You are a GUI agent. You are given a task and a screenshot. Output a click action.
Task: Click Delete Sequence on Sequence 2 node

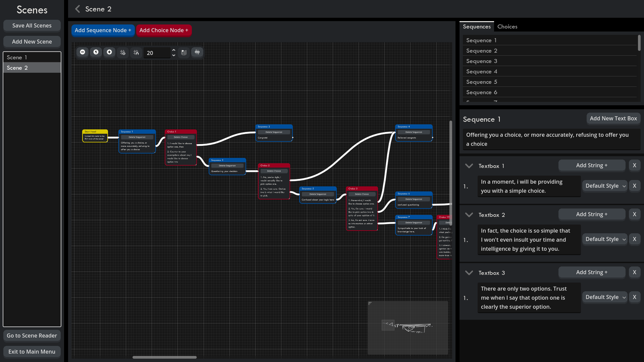tap(274, 132)
